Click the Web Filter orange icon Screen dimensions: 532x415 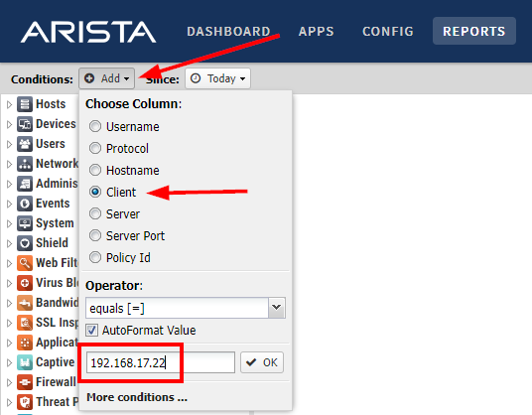coord(25,263)
